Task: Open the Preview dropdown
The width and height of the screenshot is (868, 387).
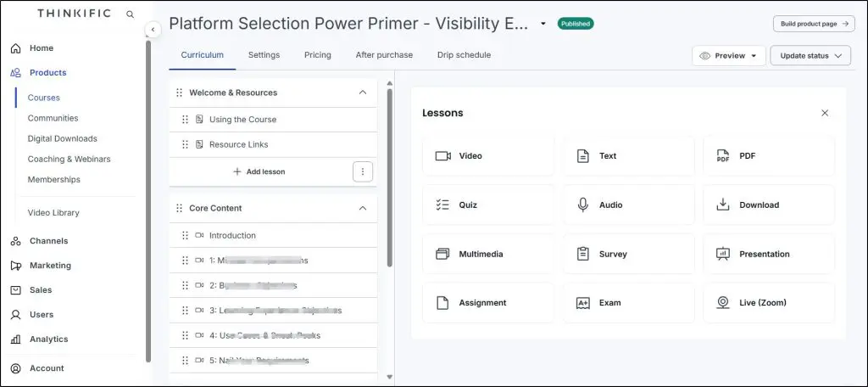Action: pyautogui.click(x=729, y=56)
